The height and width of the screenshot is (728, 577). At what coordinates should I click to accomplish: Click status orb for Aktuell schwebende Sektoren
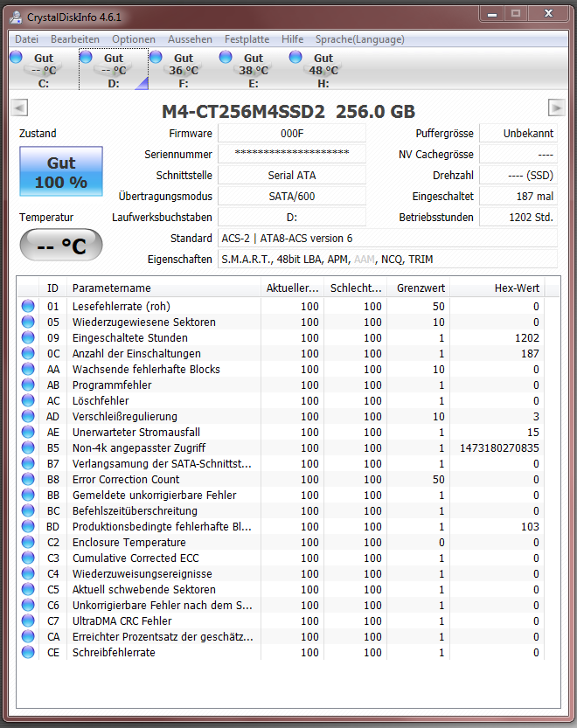pos(28,589)
